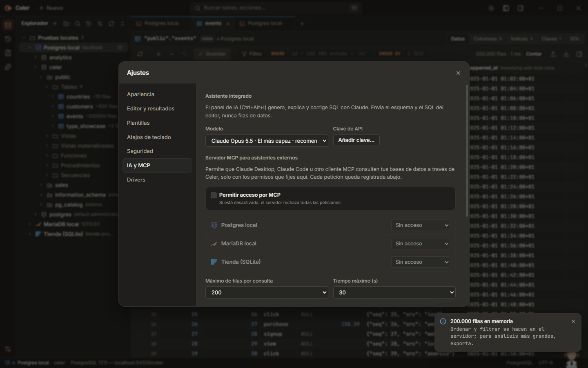The height and width of the screenshot is (368, 588).
Task: Switch to the Apariencia settings section
Action: 157,94
